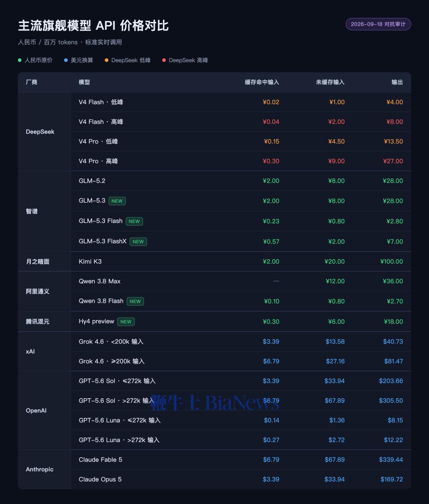The width and height of the screenshot is (429, 504).
Task: Click the NEW badge beside GLM-5.3 FlashX
Action: [x=138, y=242]
